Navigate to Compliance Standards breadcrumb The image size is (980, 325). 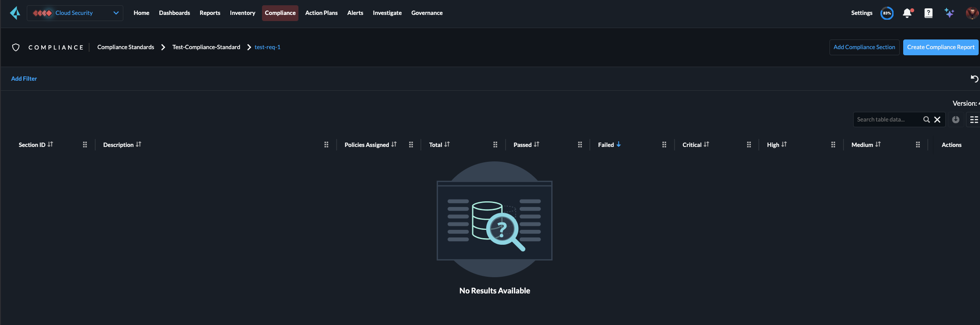tap(126, 47)
